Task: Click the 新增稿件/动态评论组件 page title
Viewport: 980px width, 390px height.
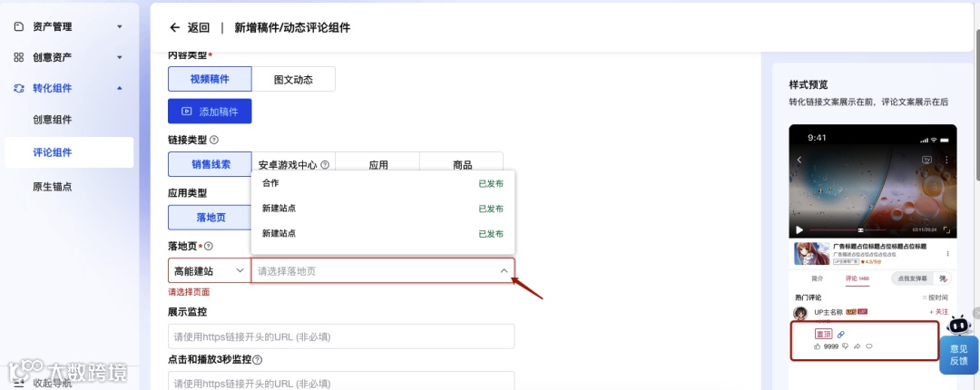Action: [292, 27]
